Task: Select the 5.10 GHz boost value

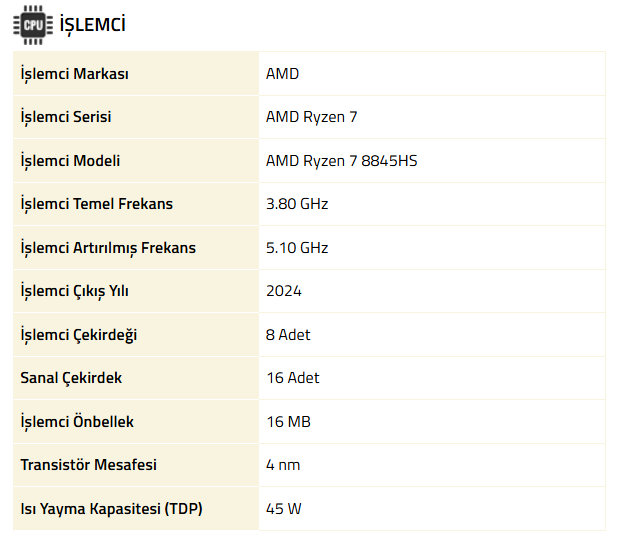Action: click(297, 248)
